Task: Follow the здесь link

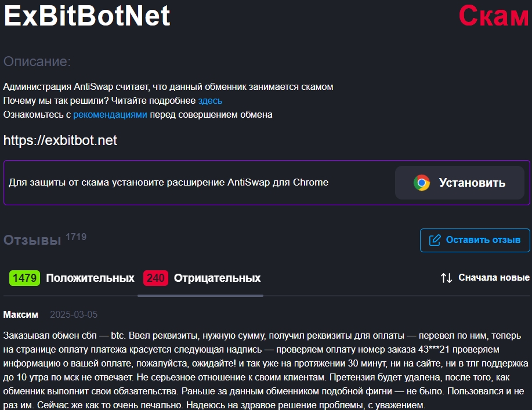Action: pyautogui.click(x=210, y=101)
